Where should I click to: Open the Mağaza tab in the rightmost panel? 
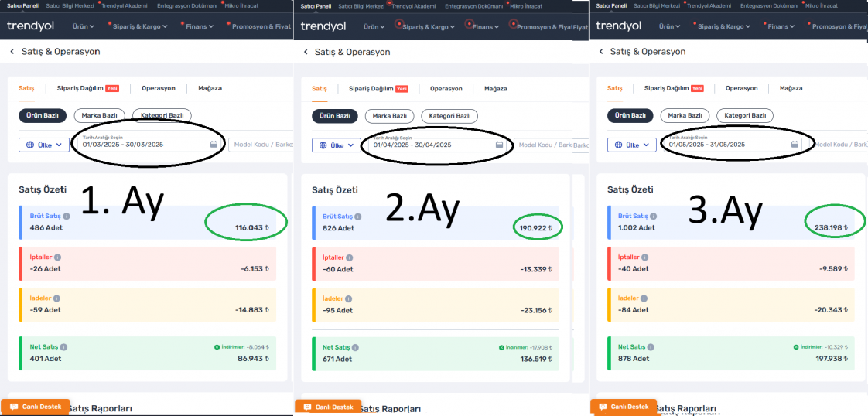coord(791,88)
